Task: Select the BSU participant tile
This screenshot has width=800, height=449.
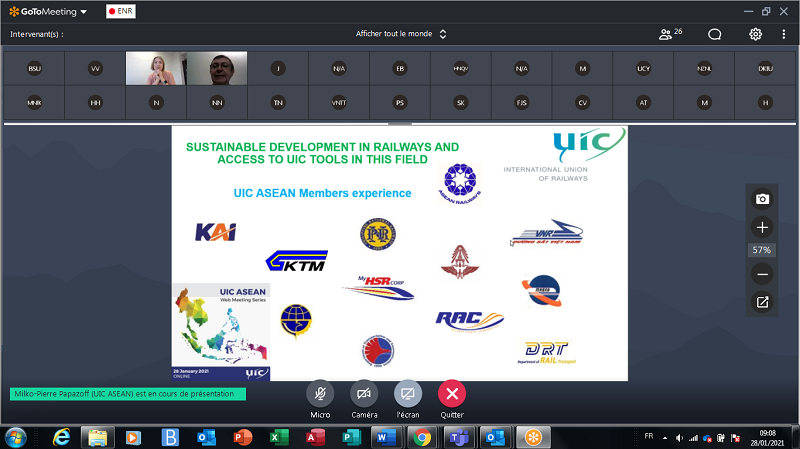Action: (34, 69)
